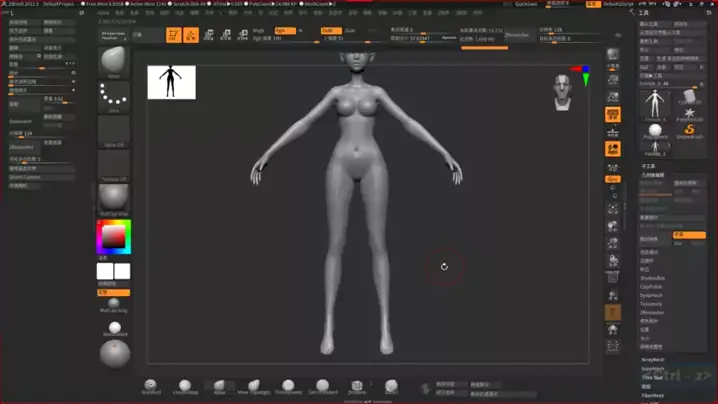
Task: Select the Standard brush on bottom shelf
Action: point(150,387)
